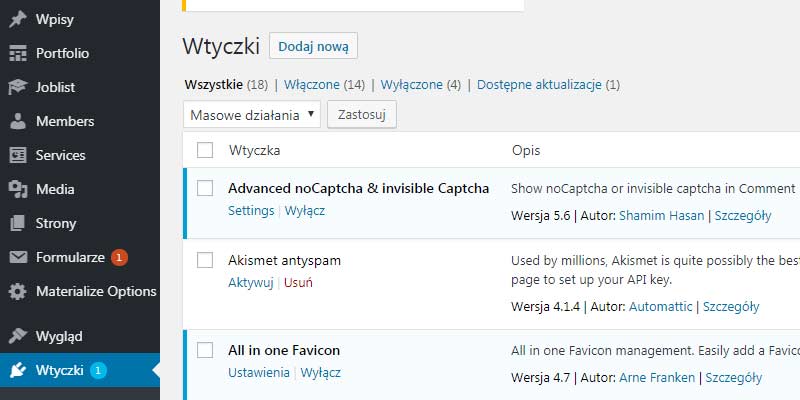Open Settings for Advanced noCaptcha plugin

(x=251, y=211)
